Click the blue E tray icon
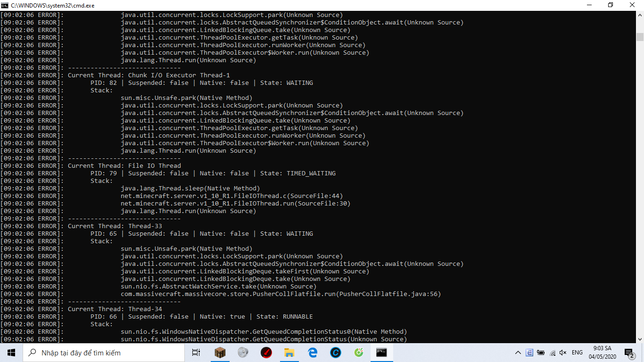The height and width of the screenshot is (362, 644). click(529, 353)
